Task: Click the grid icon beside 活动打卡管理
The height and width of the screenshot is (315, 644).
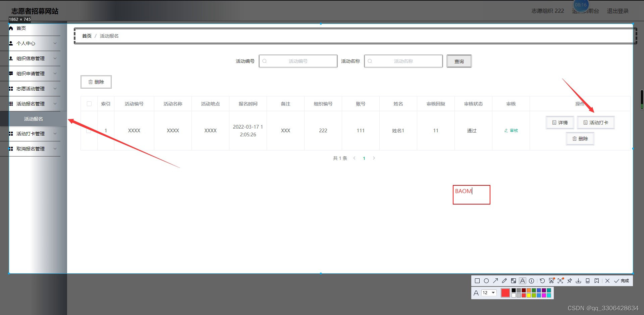Action: (11, 134)
